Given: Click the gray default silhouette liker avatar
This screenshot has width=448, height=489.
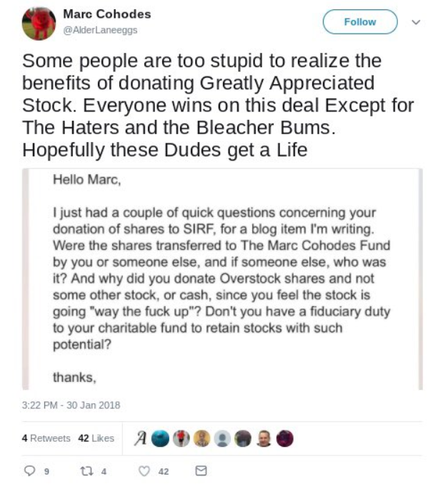Looking at the screenshot, I should click(x=223, y=438).
